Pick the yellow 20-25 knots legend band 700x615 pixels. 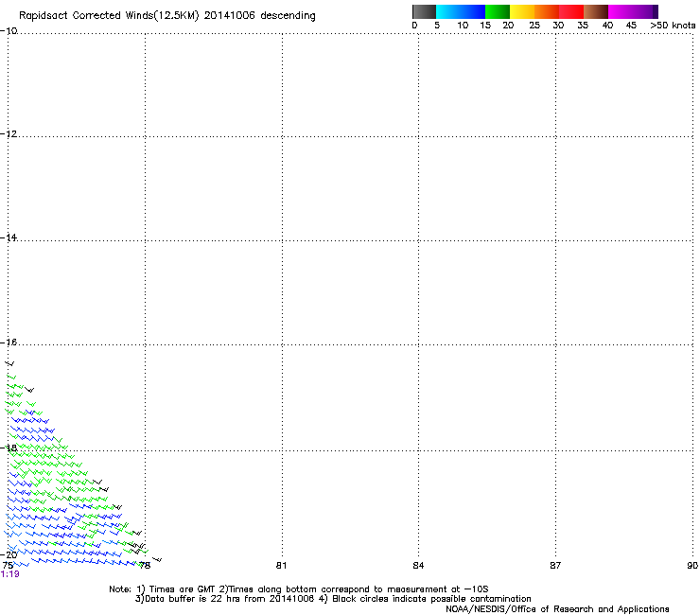point(522,11)
